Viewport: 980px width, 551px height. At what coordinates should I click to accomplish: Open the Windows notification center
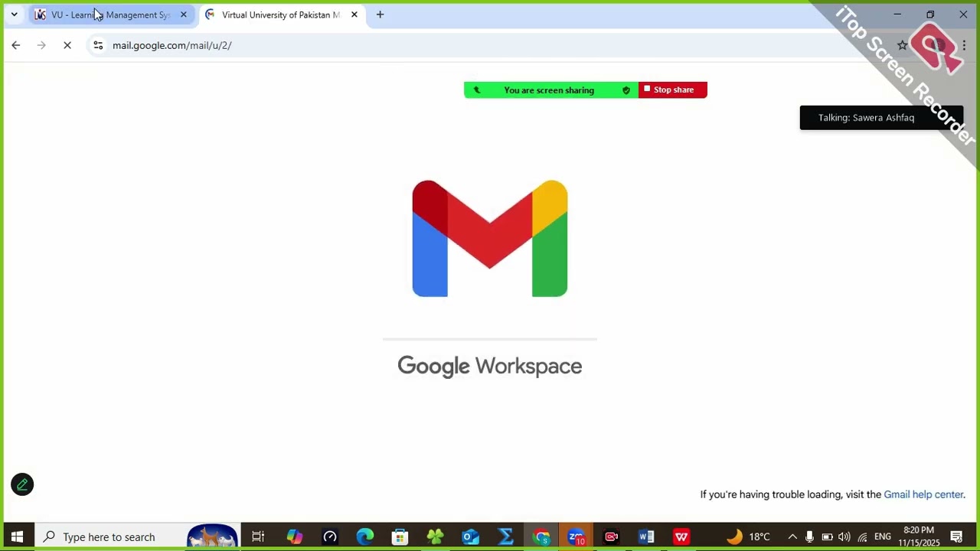[x=956, y=536]
